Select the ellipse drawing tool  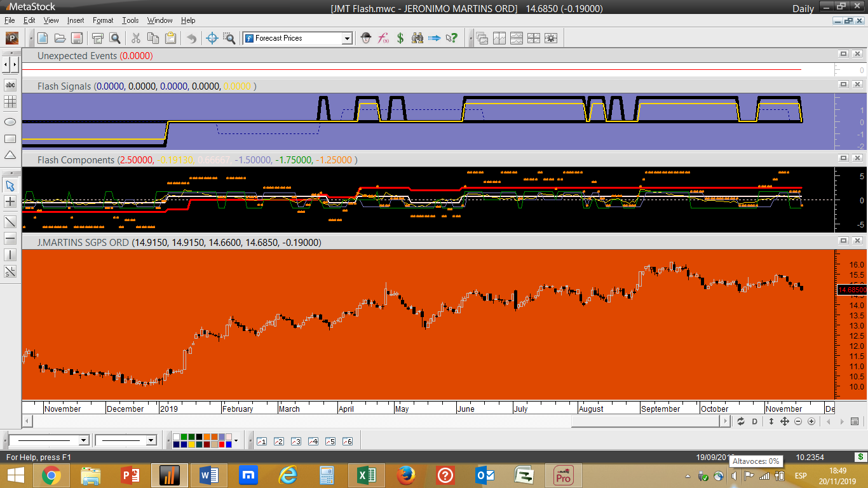(x=10, y=121)
